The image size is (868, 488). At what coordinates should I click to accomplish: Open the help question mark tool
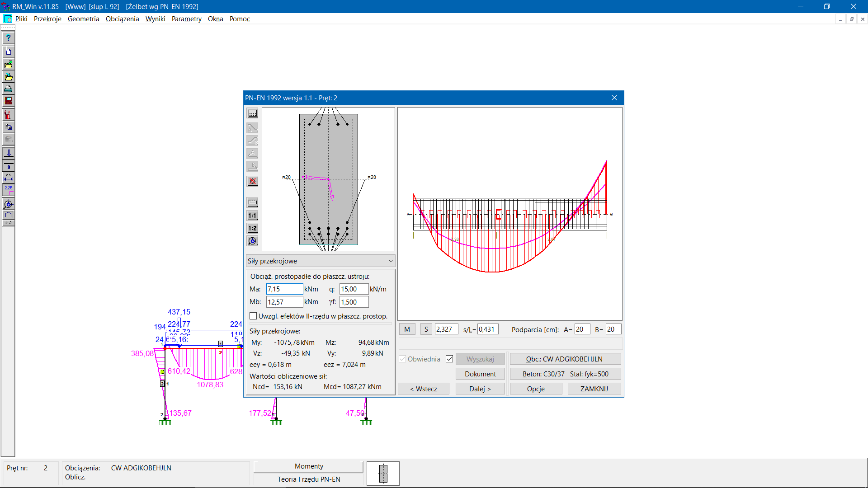[x=8, y=38]
